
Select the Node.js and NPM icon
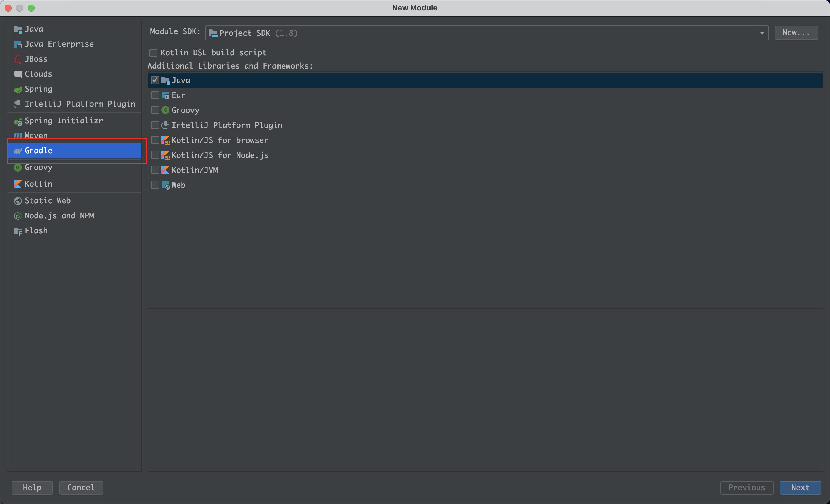click(18, 215)
